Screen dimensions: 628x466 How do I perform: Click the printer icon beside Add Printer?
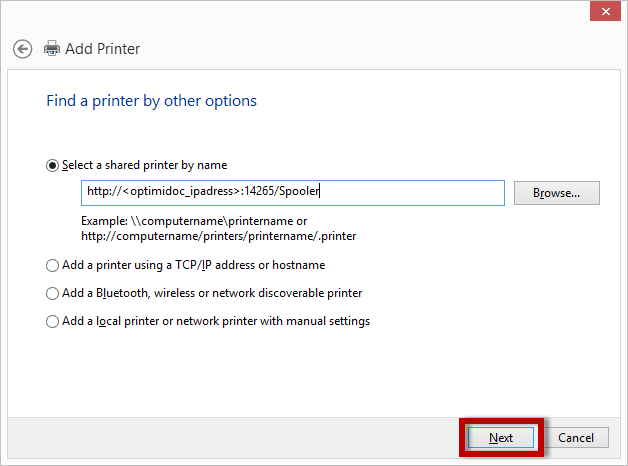click(52, 49)
